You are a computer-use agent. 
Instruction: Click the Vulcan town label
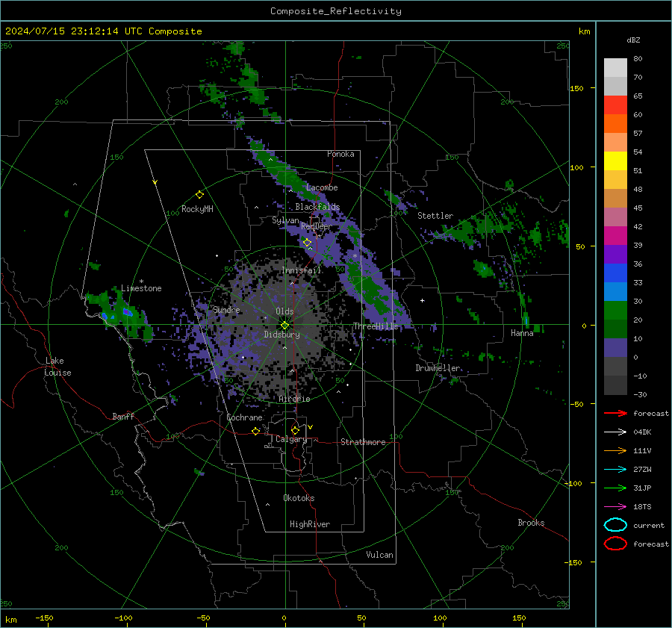(380, 555)
